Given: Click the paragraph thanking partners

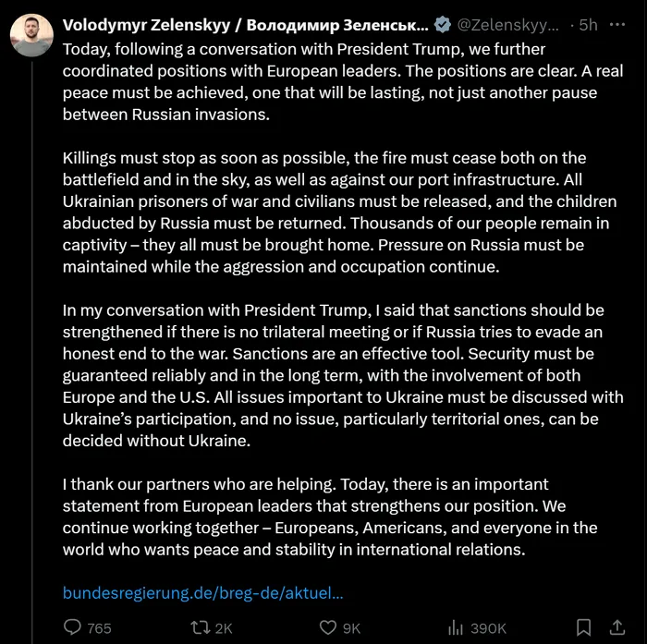Looking at the screenshot, I should [x=330, y=517].
